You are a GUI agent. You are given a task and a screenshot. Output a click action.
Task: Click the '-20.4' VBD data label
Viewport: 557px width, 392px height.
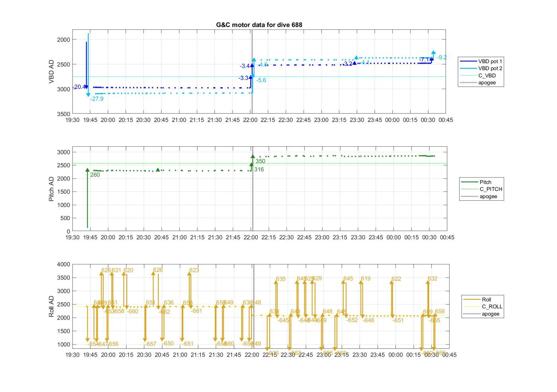79,87
